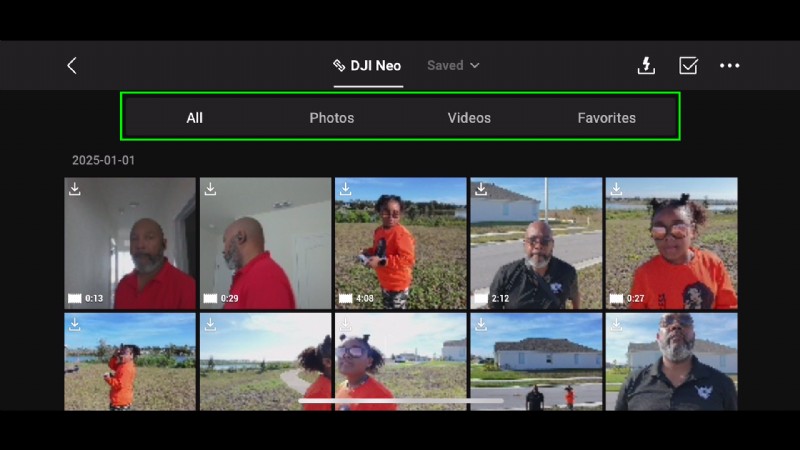800x450 pixels.
Task: Download the 2:12 video clip
Action: (x=481, y=189)
